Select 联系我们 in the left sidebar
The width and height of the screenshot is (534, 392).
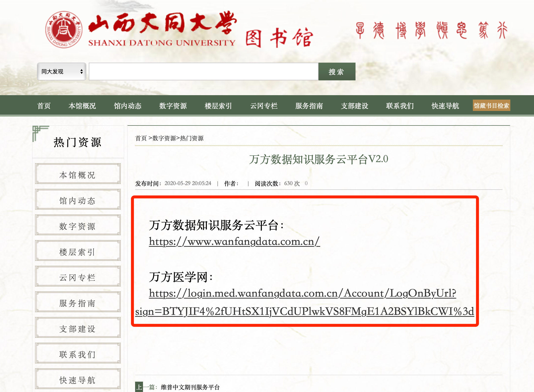click(78, 353)
